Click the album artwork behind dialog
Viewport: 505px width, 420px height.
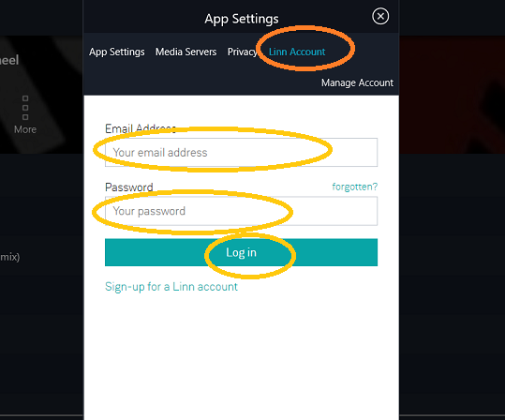(41, 95)
